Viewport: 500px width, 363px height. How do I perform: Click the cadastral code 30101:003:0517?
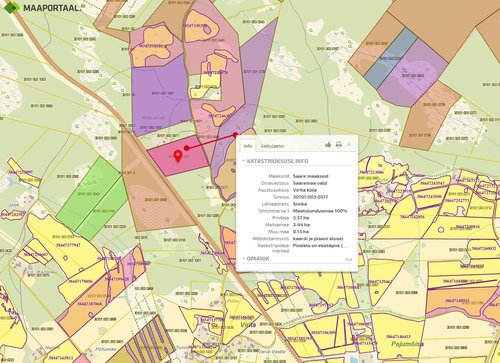pos(310,197)
